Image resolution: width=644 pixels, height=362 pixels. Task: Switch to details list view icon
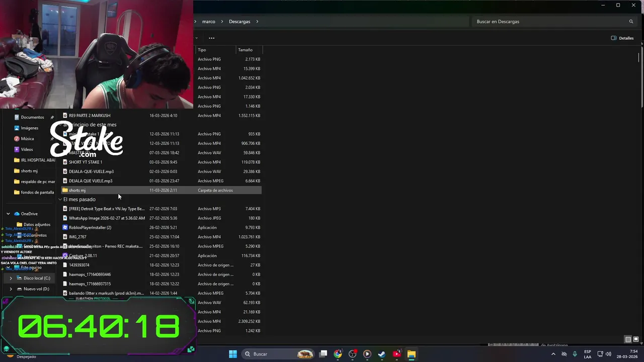628,339
